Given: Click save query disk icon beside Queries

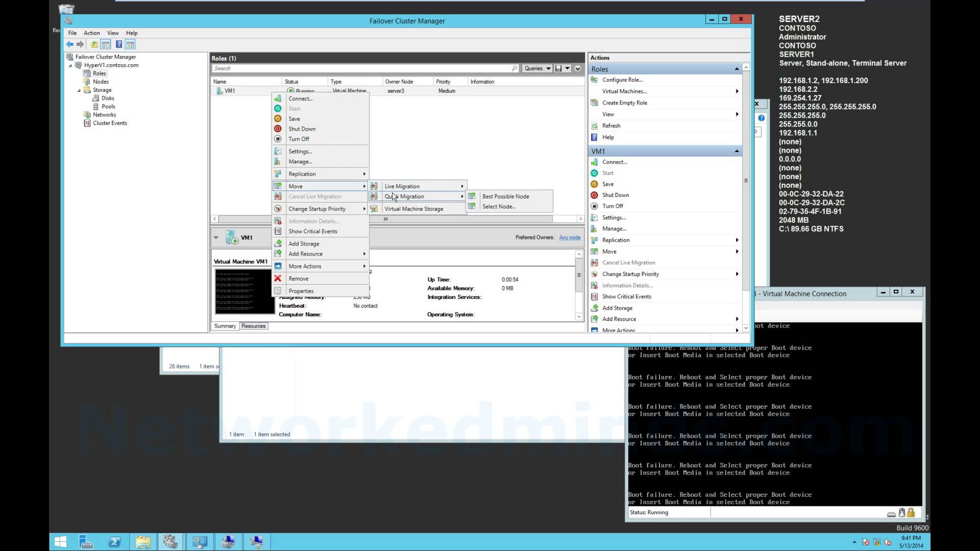Looking at the screenshot, I should (558, 68).
